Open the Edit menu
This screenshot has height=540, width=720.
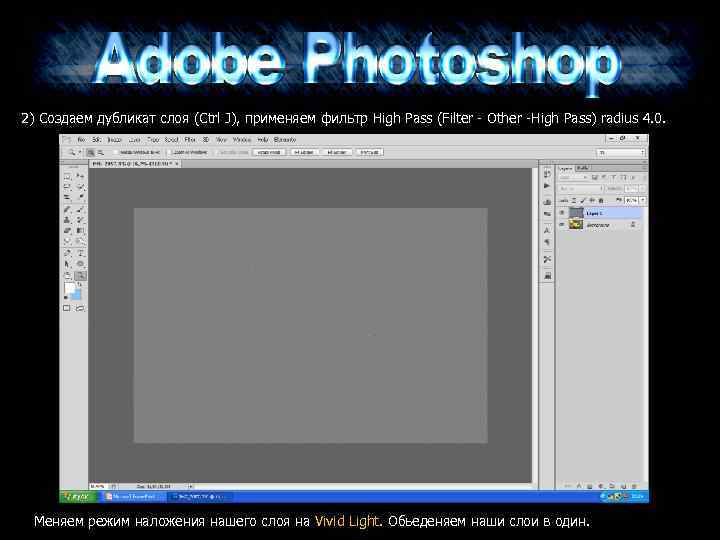click(x=96, y=140)
